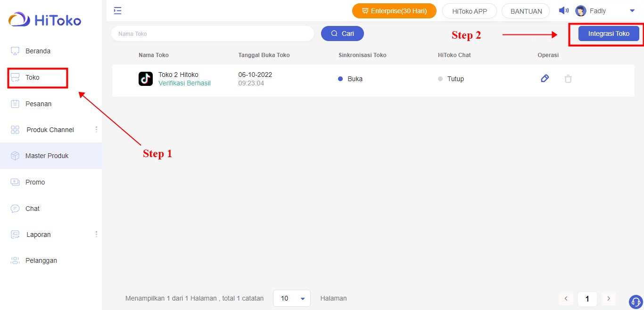Open Laporan three-dot options
The image size is (644, 310).
96,234
